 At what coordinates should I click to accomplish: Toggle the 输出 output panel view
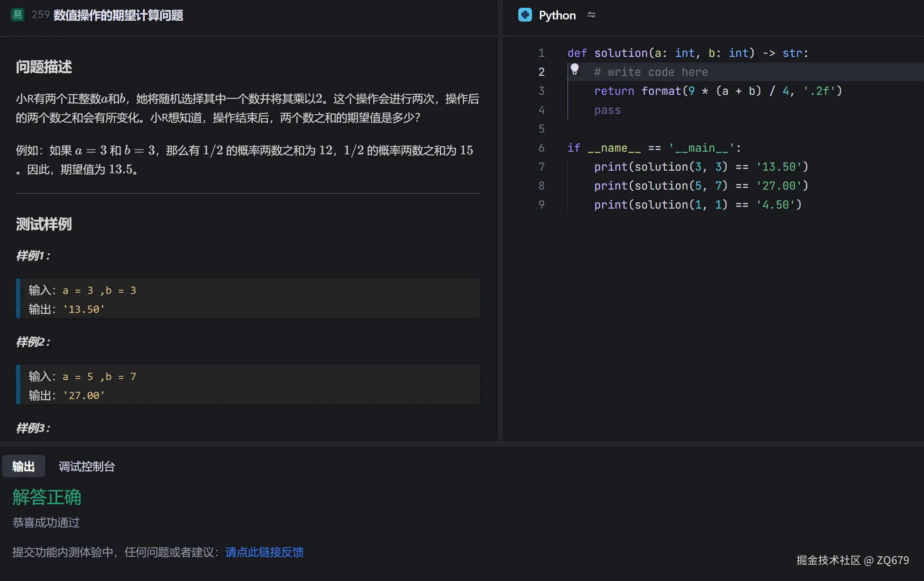tap(24, 466)
